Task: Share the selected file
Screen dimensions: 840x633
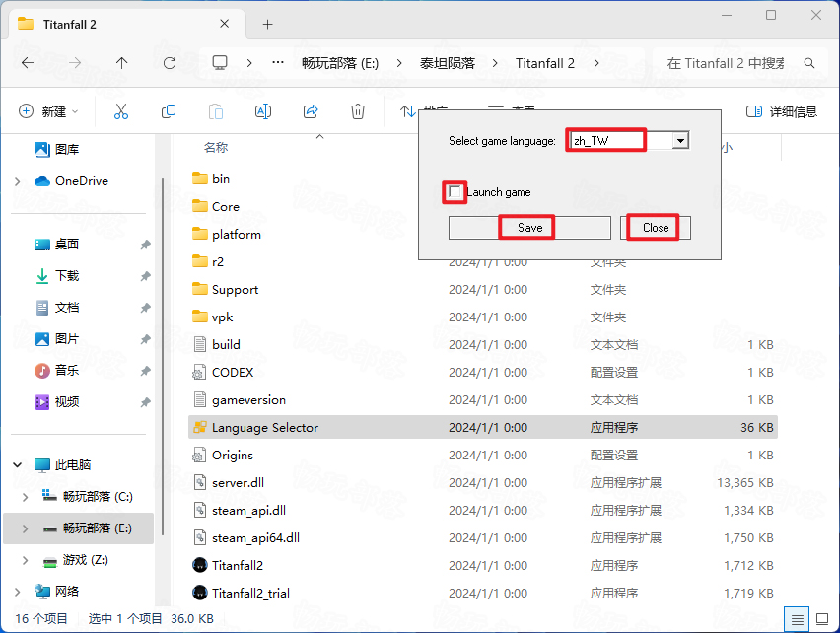Action: point(311,111)
